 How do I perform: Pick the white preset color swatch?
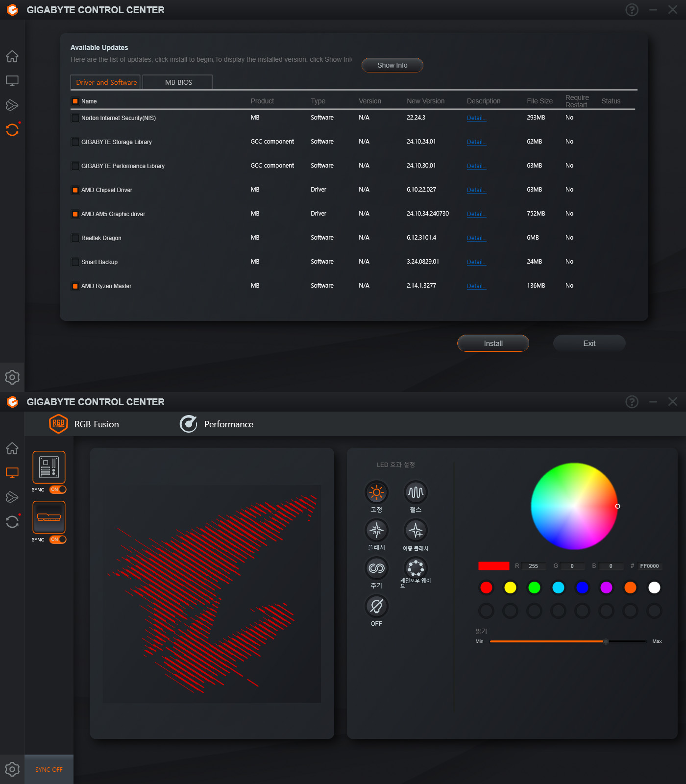[654, 588]
